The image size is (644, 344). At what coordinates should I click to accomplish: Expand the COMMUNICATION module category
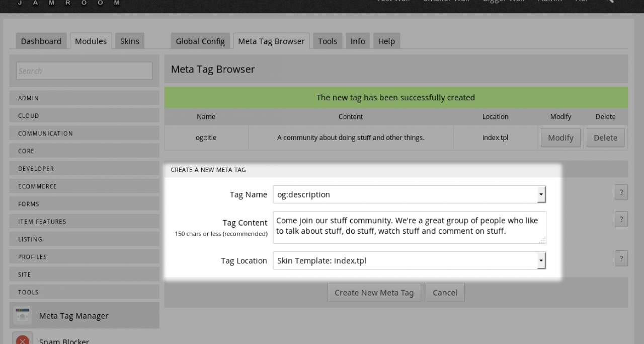click(x=84, y=133)
